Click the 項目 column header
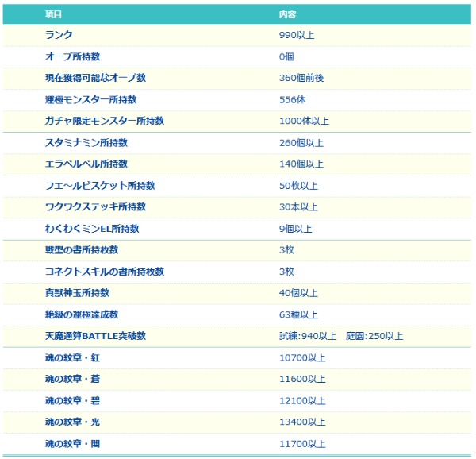 point(53,14)
